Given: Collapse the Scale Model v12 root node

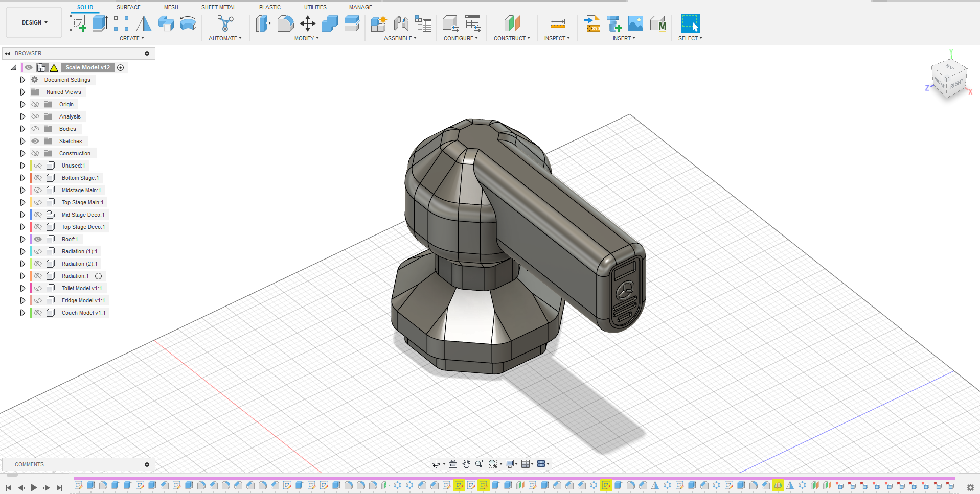Looking at the screenshot, I should [14, 67].
